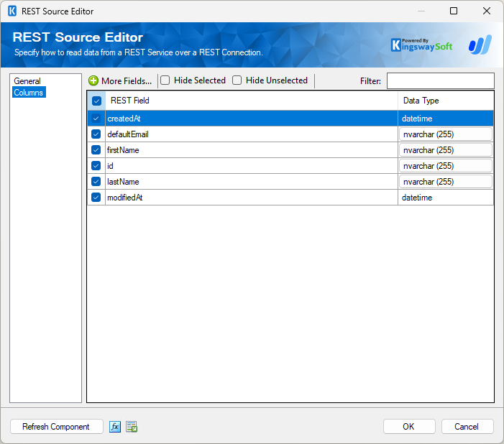Click the column mapping table icon beside fx
The height and width of the screenshot is (444, 504).
pyautogui.click(x=132, y=427)
